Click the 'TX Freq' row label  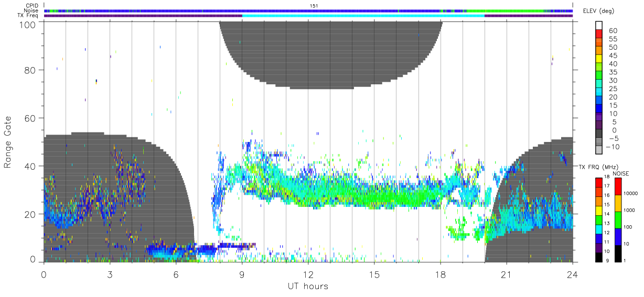click(28, 15)
